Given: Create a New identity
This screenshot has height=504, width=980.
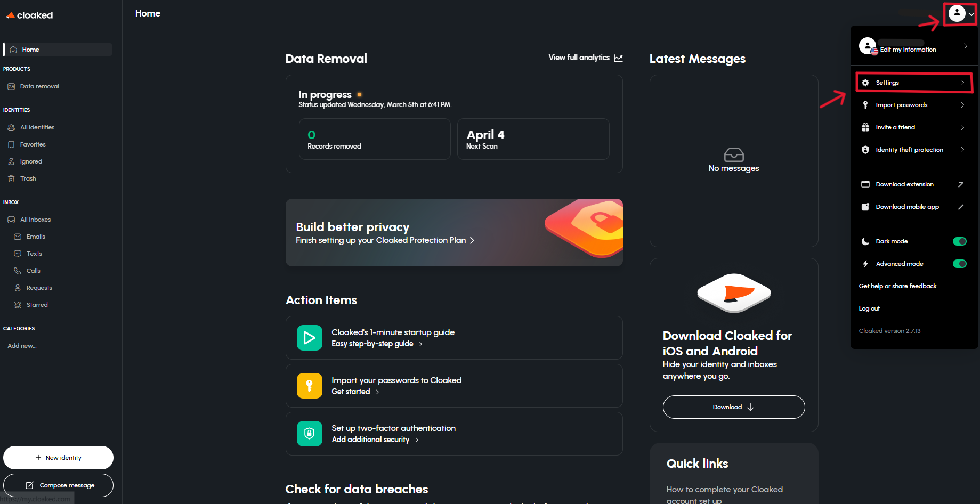Looking at the screenshot, I should tap(58, 458).
